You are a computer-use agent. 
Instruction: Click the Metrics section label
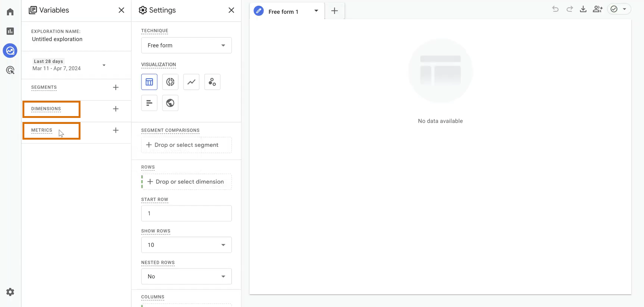42,130
